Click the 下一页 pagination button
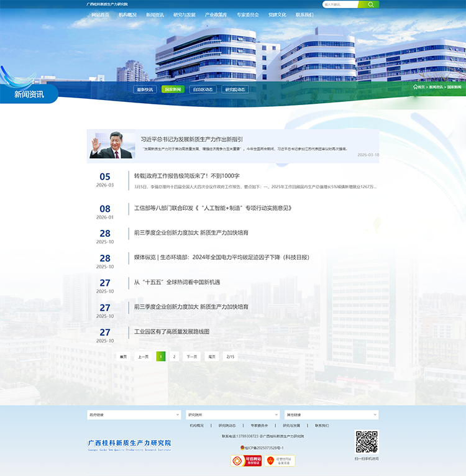The height and width of the screenshot is (476, 466). pyautogui.click(x=191, y=357)
